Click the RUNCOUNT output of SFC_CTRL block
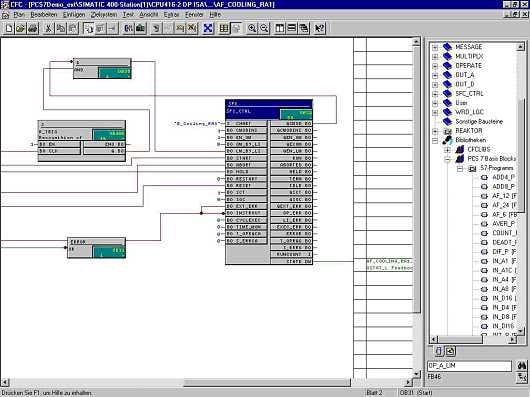The image size is (530, 397). click(291, 254)
